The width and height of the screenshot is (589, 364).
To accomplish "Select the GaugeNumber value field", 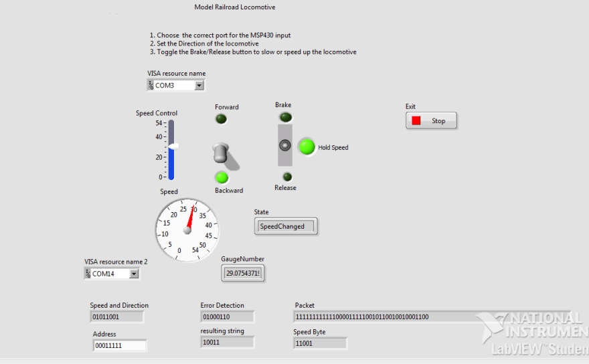I will pos(244,273).
